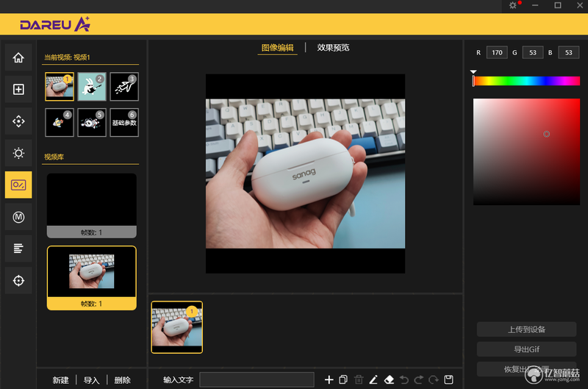This screenshot has width=588, height=389.
Task: Click the 删除 button
Action: point(122,380)
